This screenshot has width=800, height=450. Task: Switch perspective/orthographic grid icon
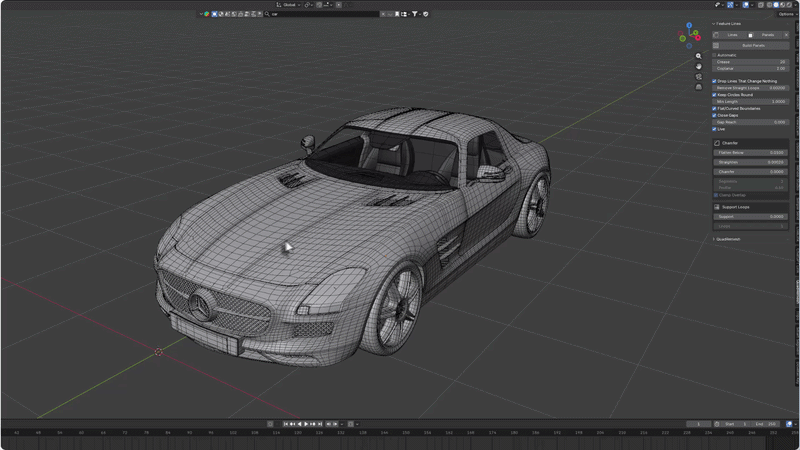pyautogui.click(x=698, y=87)
